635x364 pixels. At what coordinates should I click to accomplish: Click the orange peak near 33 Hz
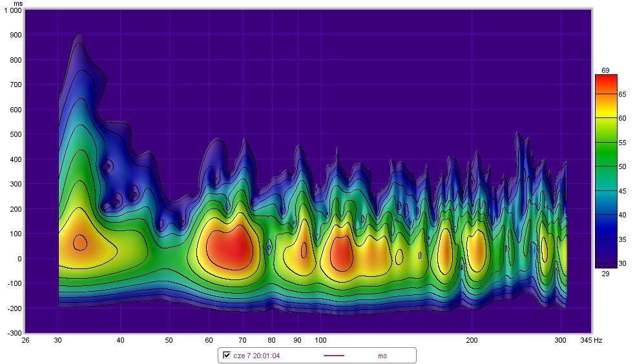(80, 243)
